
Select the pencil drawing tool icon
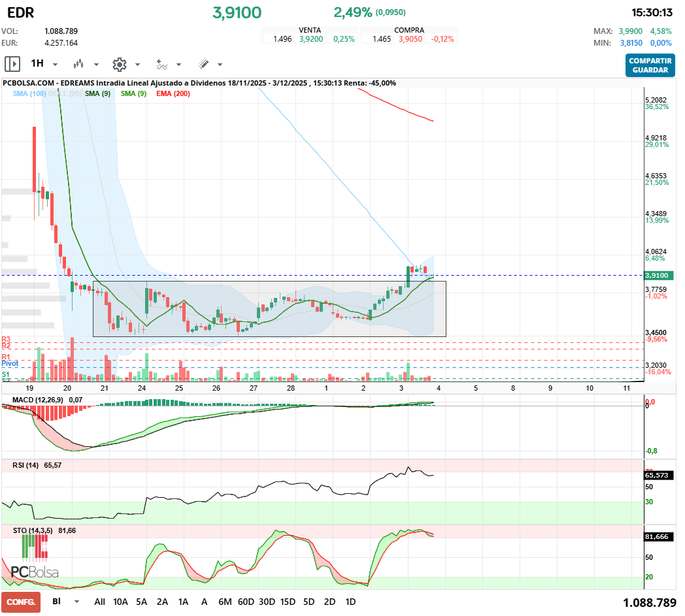click(x=203, y=64)
